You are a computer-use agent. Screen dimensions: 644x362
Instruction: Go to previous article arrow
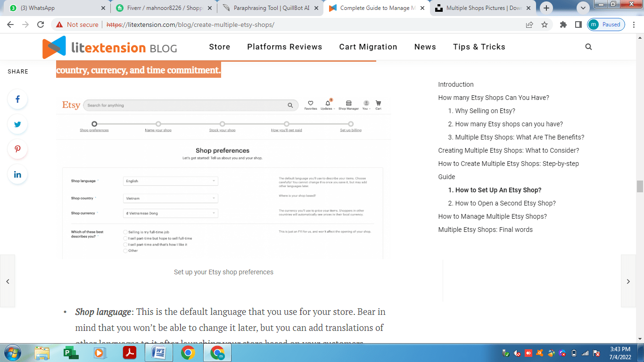tap(8, 281)
